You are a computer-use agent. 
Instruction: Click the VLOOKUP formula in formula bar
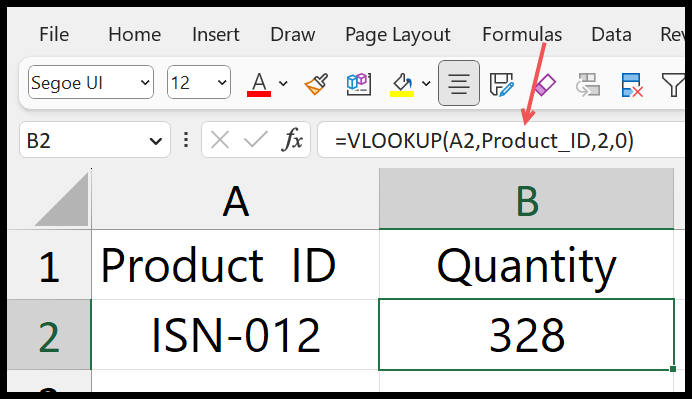coord(484,141)
